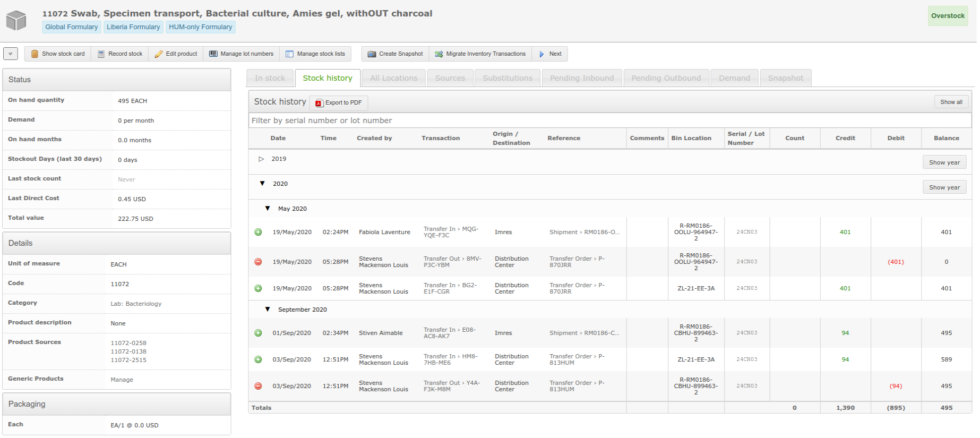The width and height of the screenshot is (980, 438).
Task: Select Edit product pencil button
Action: (176, 54)
